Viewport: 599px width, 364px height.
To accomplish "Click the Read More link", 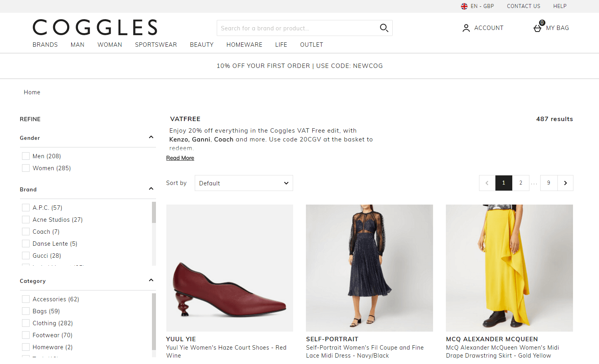I will pos(180,158).
